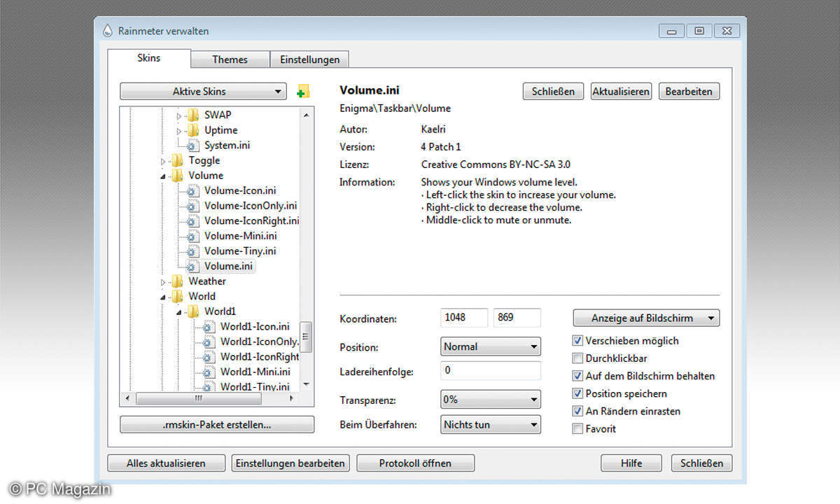Expand the Weather folder arrow
This screenshot has width=840, height=504.
pyautogui.click(x=164, y=281)
